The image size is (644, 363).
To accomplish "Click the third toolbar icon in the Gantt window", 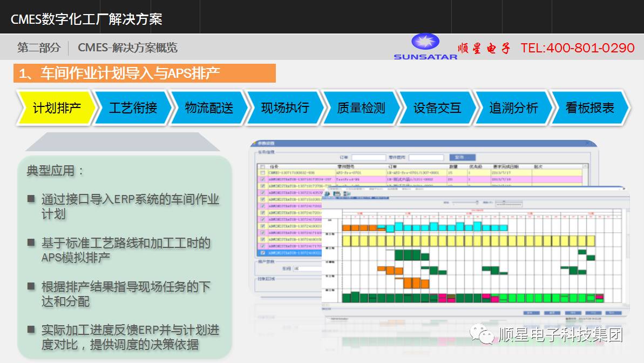I will [347, 193].
